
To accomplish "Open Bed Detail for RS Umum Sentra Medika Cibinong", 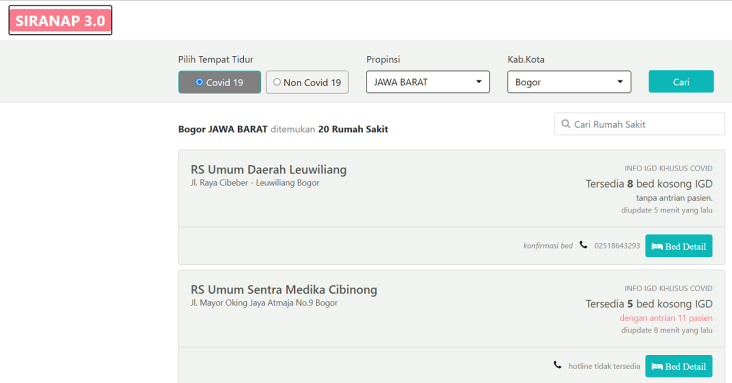I will (x=679, y=366).
